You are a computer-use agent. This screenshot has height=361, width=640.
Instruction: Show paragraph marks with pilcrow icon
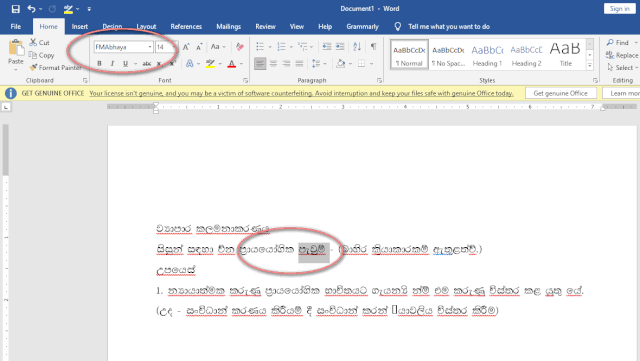coord(373,47)
